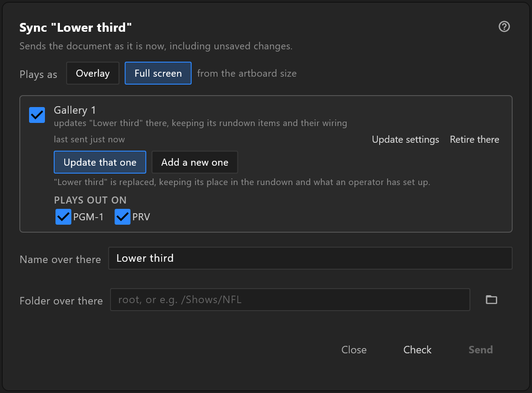Close the sync dialog
Viewport: 532px width, 393px height.
click(354, 350)
